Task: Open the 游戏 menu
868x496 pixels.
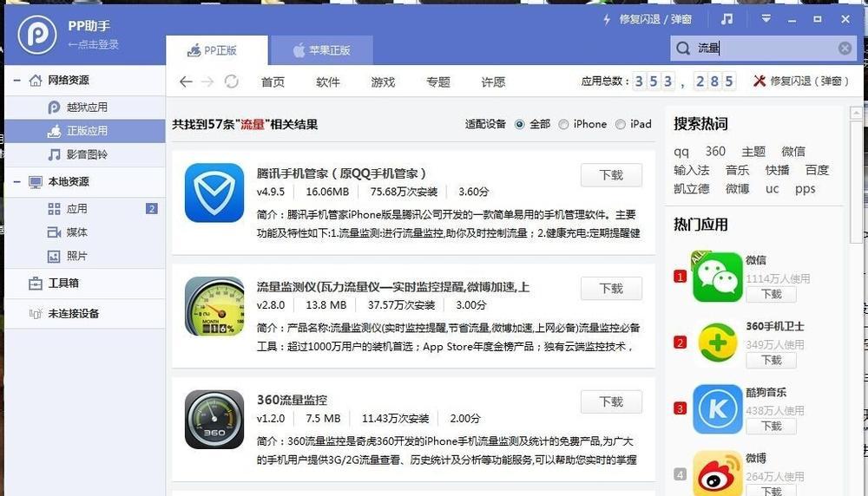Action: click(383, 82)
